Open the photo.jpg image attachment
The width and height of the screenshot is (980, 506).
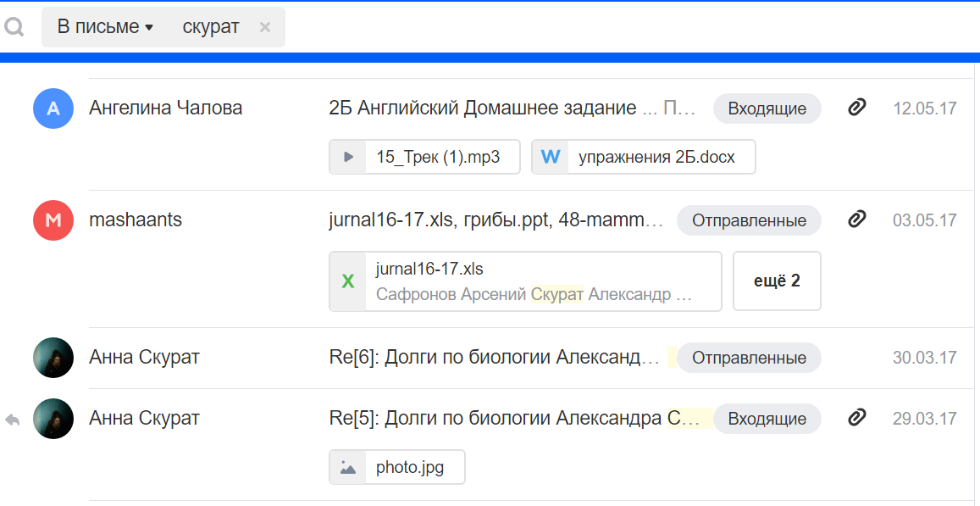click(397, 467)
